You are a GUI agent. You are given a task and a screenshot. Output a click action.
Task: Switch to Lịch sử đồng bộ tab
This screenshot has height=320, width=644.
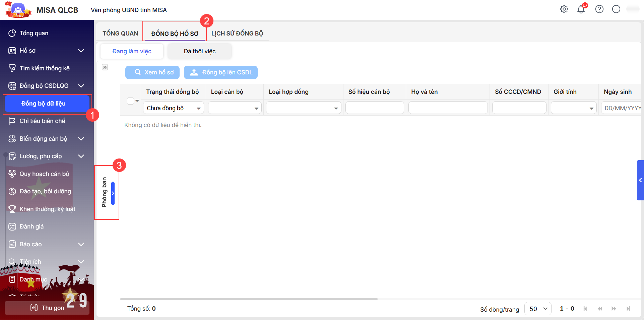[237, 34]
